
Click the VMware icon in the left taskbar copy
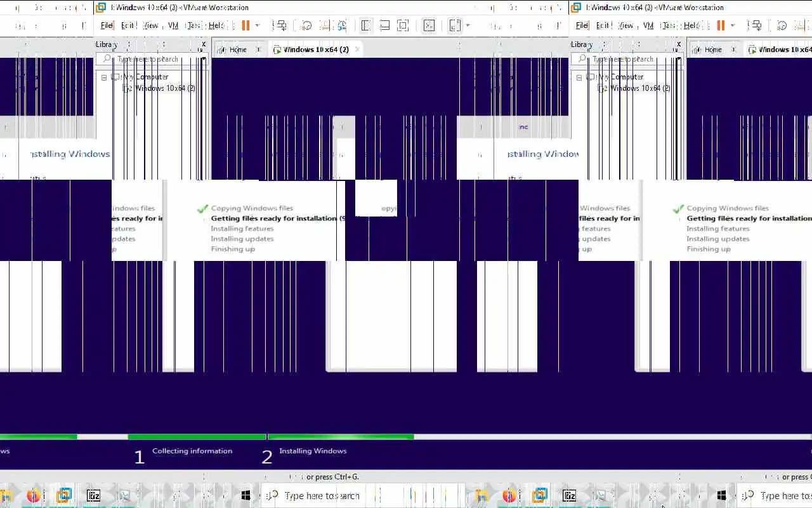(x=63, y=496)
